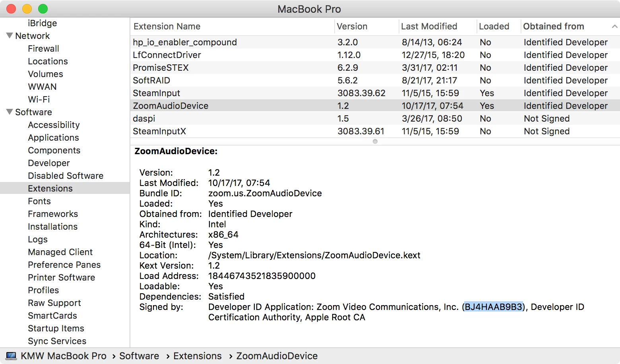Viewport: 620px width, 364px height.
Task: Select Profiles in the sidebar
Action: pyautogui.click(x=43, y=290)
